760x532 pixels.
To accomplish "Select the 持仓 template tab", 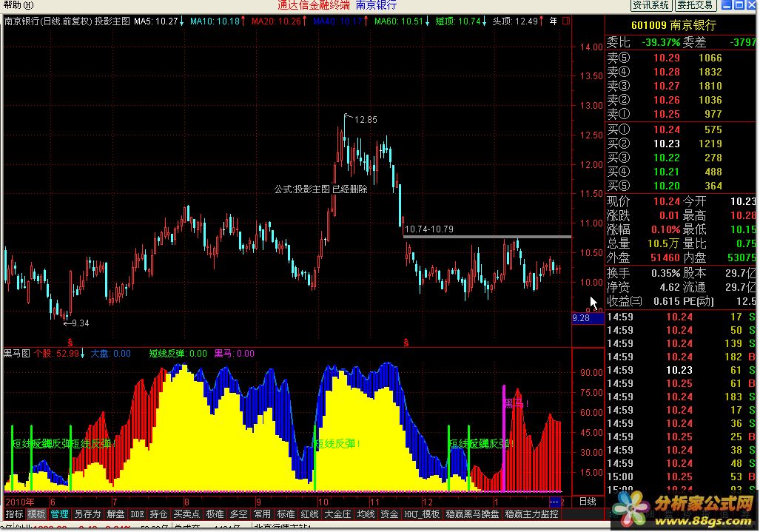I will point(158,514).
